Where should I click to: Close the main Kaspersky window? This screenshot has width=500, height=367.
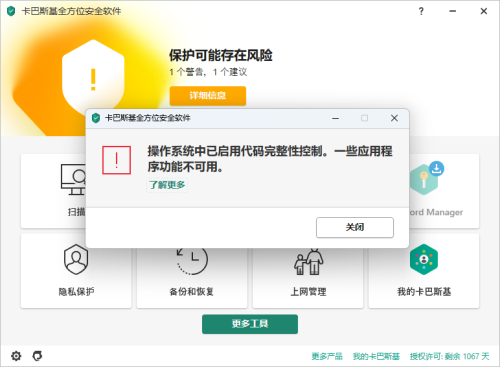click(x=484, y=11)
